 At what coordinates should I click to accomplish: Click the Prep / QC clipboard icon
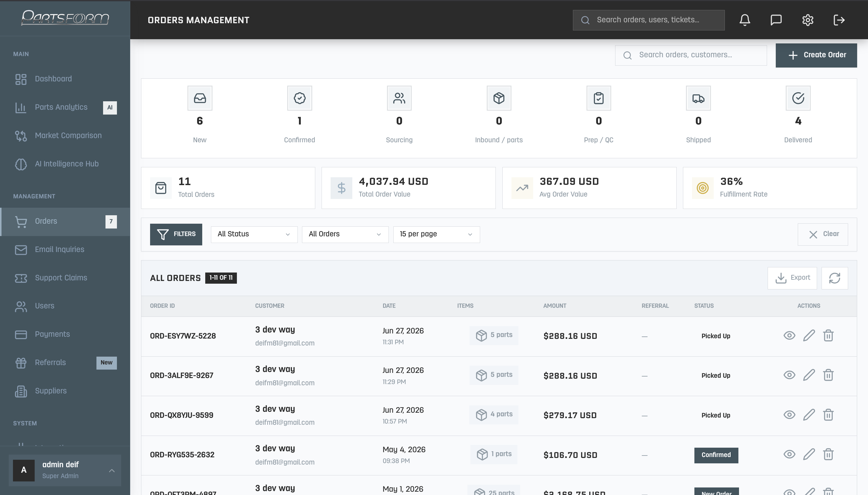point(599,98)
